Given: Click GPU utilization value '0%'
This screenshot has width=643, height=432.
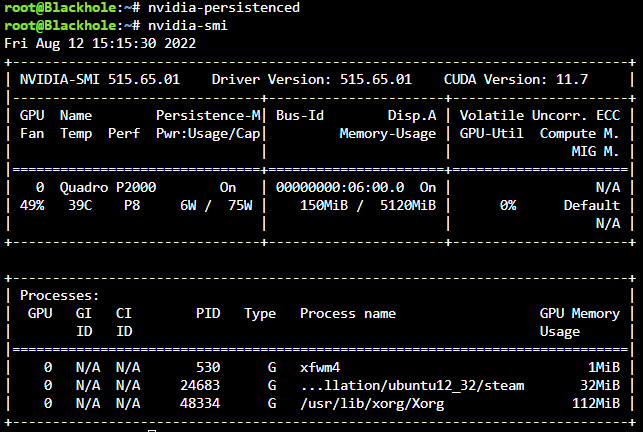Looking at the screenshot, I should pos(508,205).
